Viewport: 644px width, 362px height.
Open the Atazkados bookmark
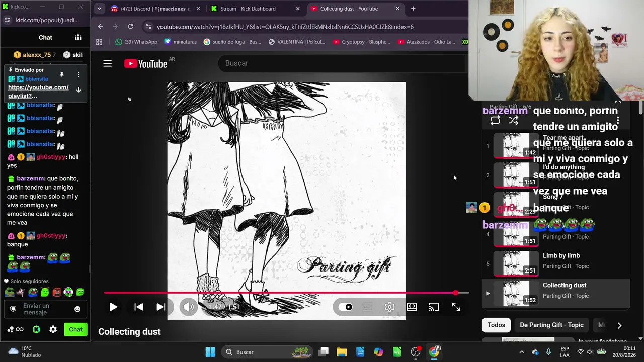pyautogui.click(x=426, y=42)
